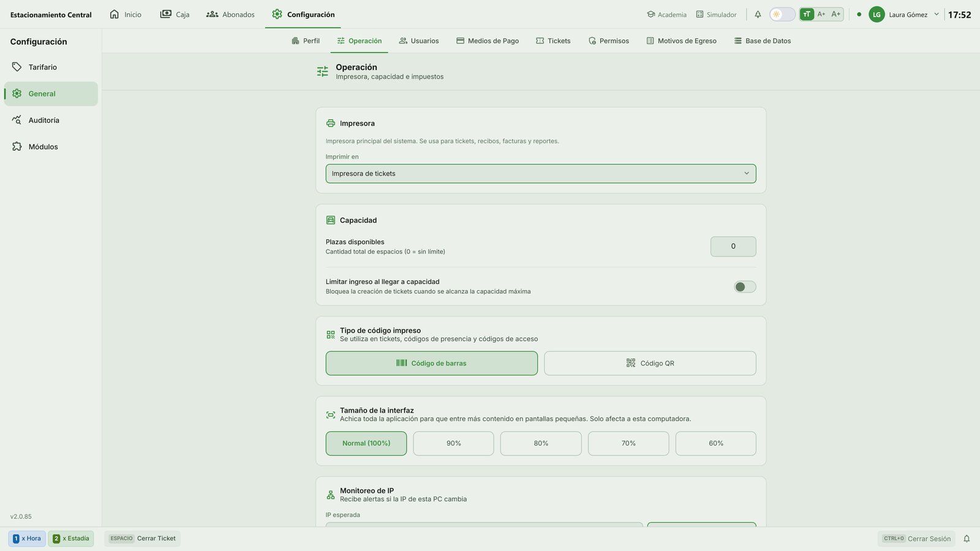The width and height of the screenshot is (980, 551).
Task: Switch to the Medios de Pago tab
Action: click(x=488, y=41)
